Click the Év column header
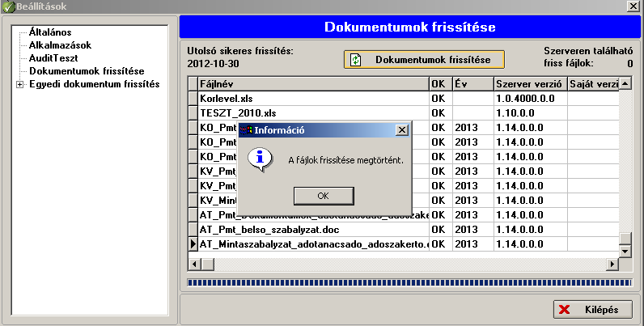The image size is (644, 326). pos(473,84)
